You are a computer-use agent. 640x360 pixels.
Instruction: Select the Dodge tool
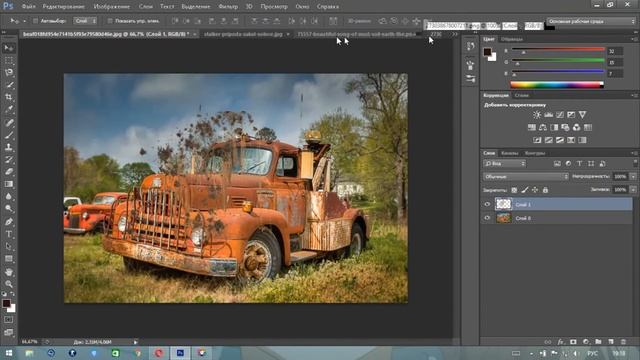point(9,209)
